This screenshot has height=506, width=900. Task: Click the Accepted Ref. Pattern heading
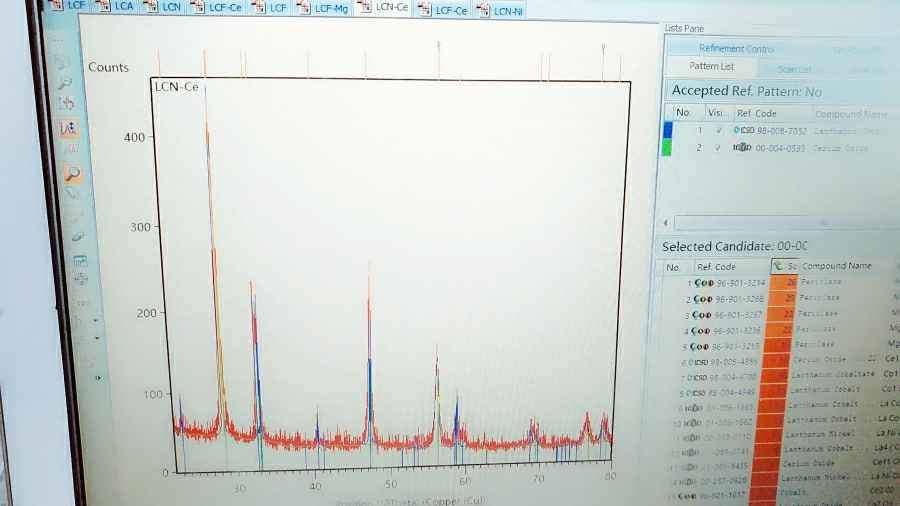pos(746,91)
